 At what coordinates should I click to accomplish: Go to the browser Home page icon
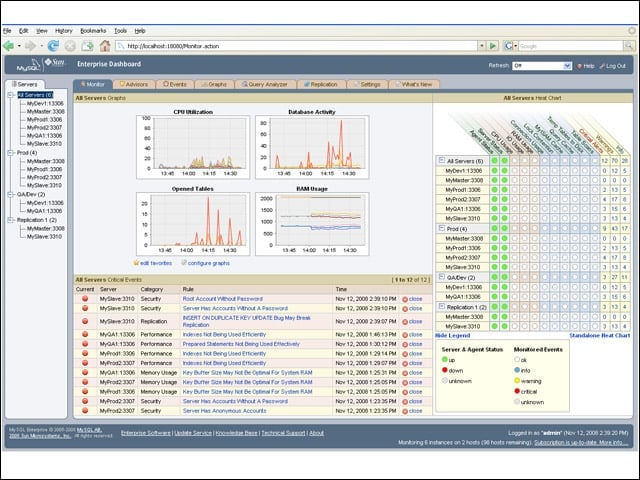(105, 46)
